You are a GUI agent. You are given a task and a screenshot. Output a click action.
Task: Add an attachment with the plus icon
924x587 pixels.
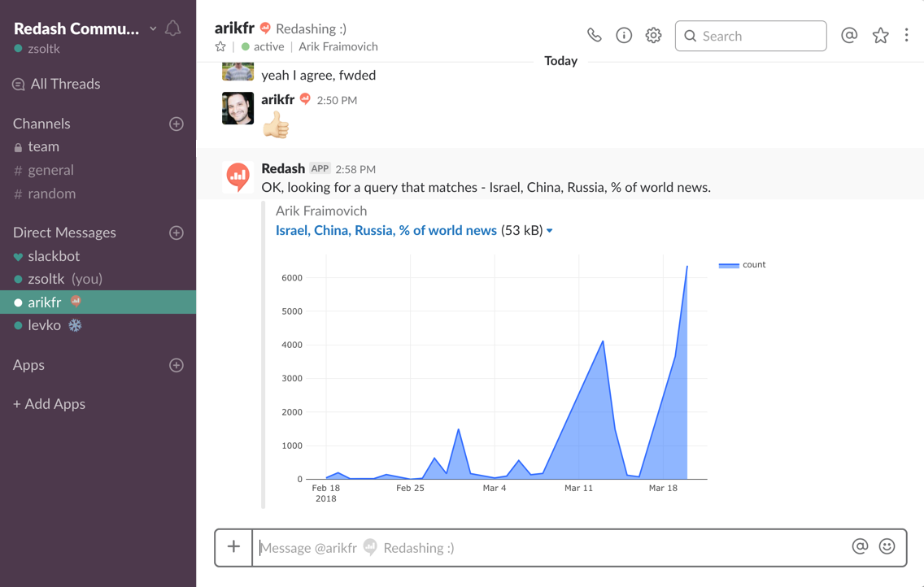pos(233,546)
